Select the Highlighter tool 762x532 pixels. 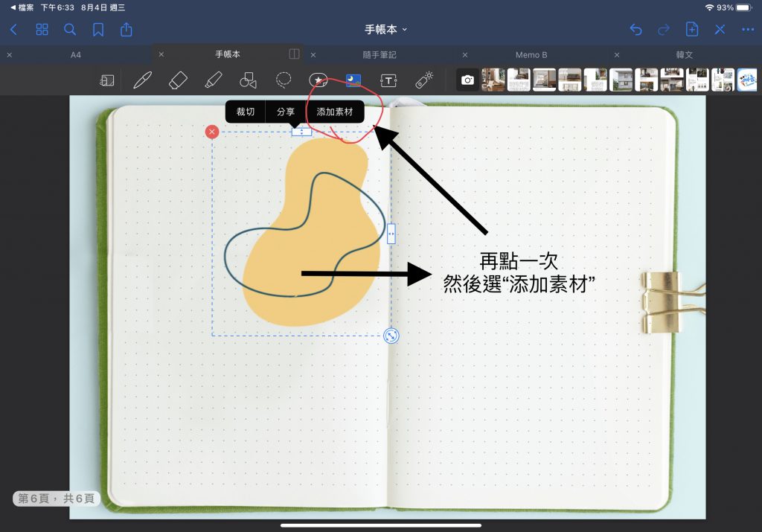tap(213, 80)
